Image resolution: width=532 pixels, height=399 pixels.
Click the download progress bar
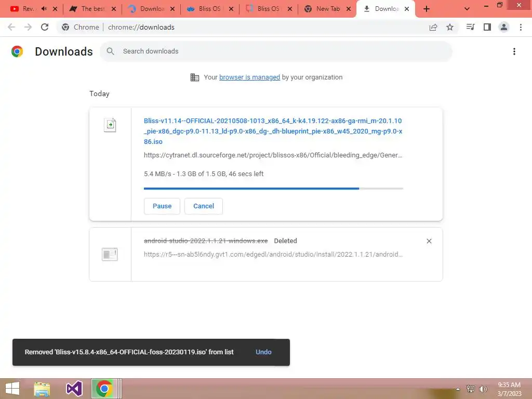point(273,188)
